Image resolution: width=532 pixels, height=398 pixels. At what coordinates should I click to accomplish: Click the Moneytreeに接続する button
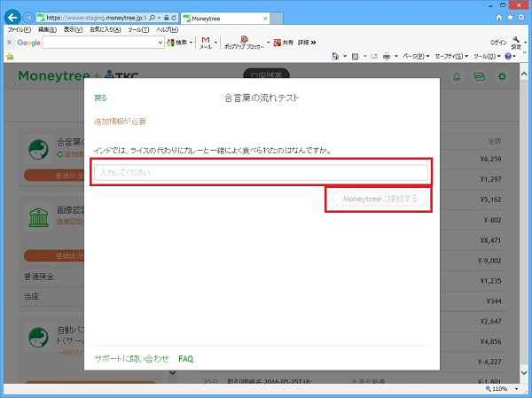coord(380,199)
